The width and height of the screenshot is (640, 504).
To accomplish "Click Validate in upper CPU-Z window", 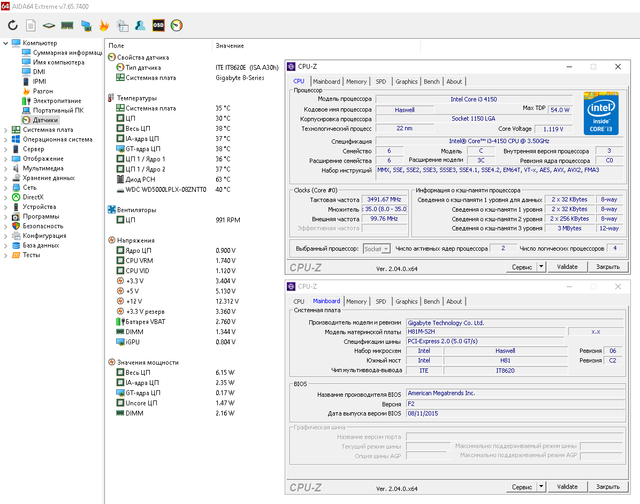I will point(567,267).
